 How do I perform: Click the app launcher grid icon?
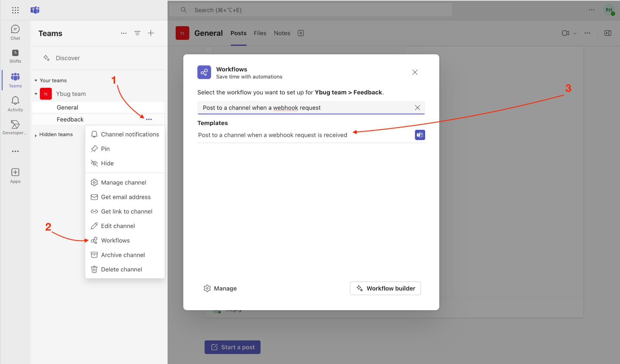point(15,10)
